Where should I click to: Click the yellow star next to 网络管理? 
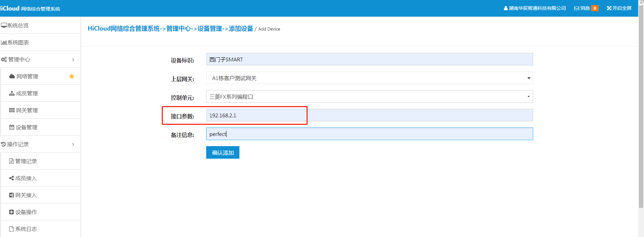(72, 76)
